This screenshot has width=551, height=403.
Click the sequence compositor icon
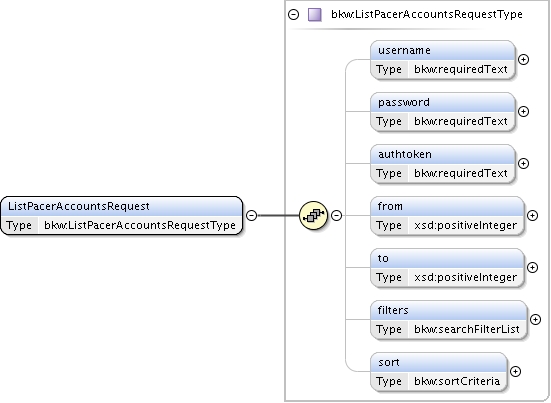pos(313,215)
